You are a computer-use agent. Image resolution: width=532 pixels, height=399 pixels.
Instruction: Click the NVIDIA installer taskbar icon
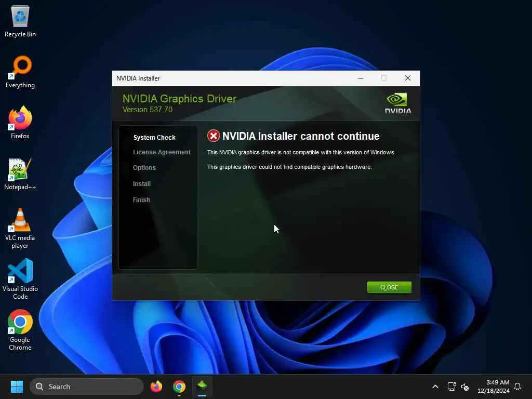coord(202,387)
